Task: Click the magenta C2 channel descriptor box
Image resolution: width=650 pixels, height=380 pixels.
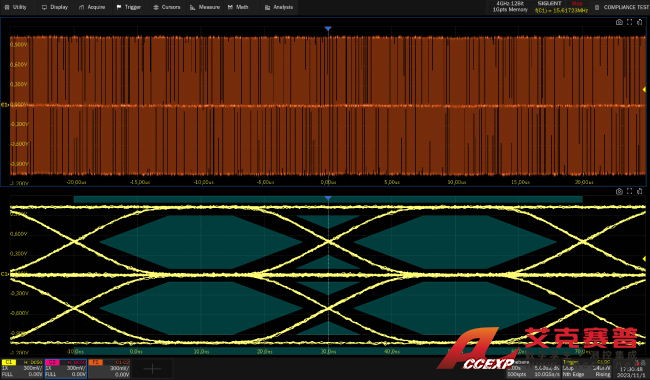Action: point(65,368)
